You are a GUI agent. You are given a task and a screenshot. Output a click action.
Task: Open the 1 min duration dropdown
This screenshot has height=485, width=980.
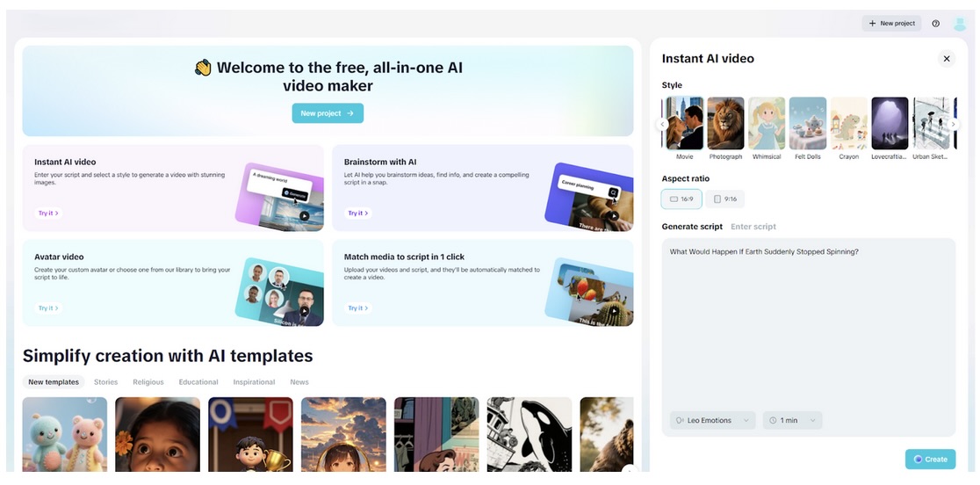tap(791, 421)
